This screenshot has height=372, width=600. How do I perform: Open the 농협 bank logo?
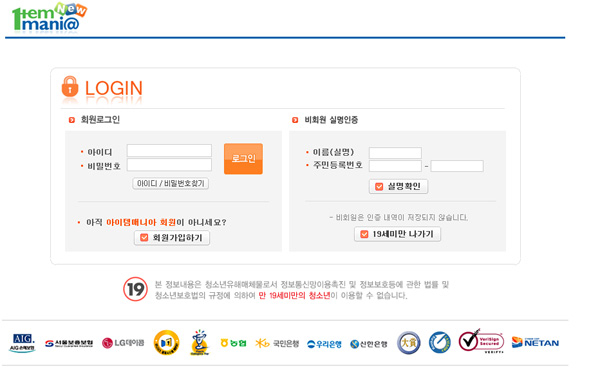coord(233,343)
